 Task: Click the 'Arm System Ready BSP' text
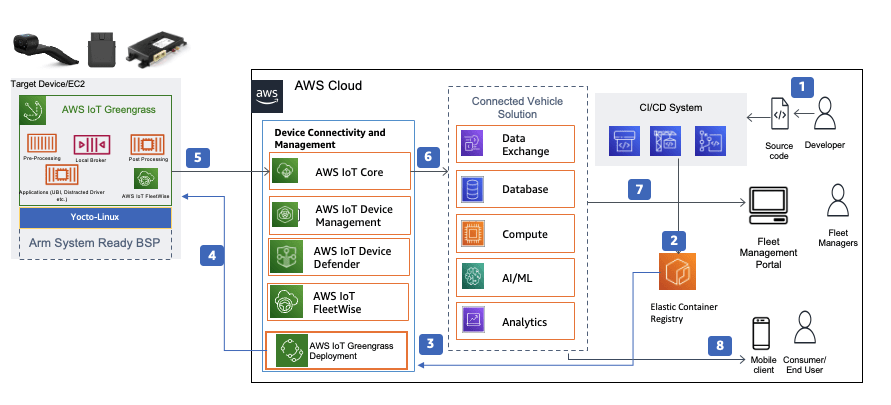[x=95, y=243]
